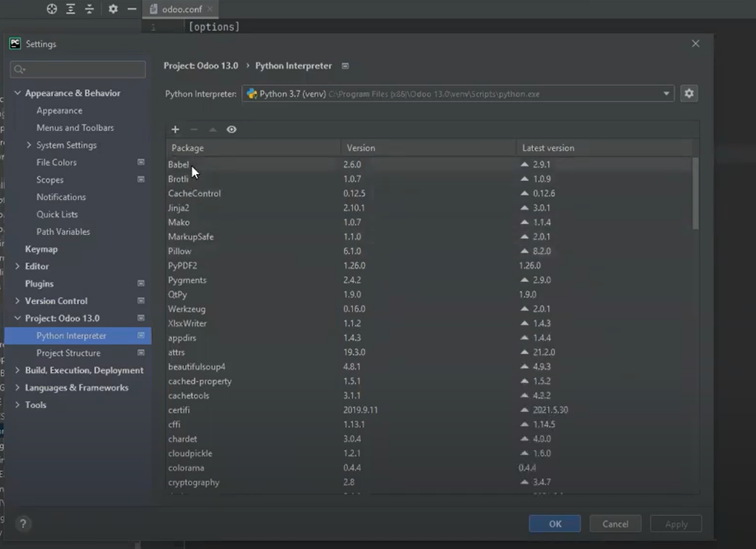
Task: Click the Project Structure row marker icon
Action: click(141, 353)
